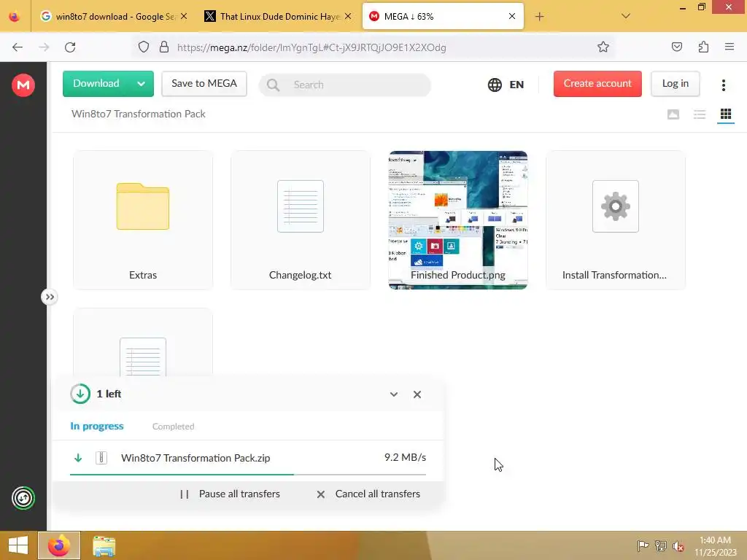Viewport: 747px width, 560px height.
Task: Click the Action Center flag tray icon
Action: (x=643, y=546)
